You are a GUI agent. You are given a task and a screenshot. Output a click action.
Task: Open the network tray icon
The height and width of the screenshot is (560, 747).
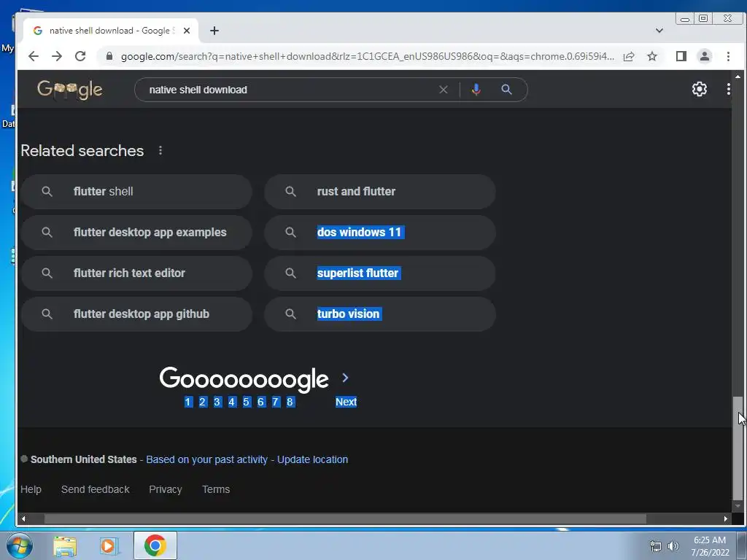[656, 546]
